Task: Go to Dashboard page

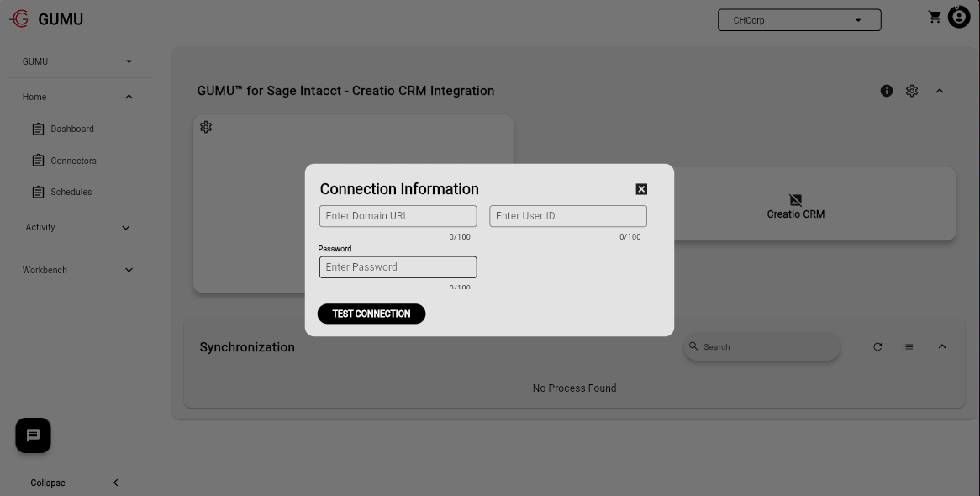Action: (x=72, y=129)
